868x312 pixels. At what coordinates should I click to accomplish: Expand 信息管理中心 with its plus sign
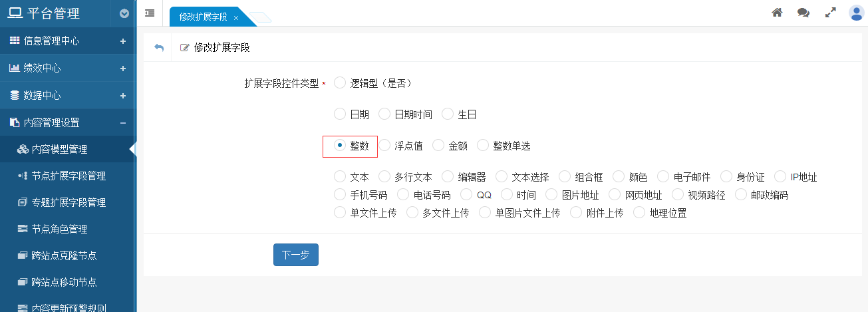[123, 41]
